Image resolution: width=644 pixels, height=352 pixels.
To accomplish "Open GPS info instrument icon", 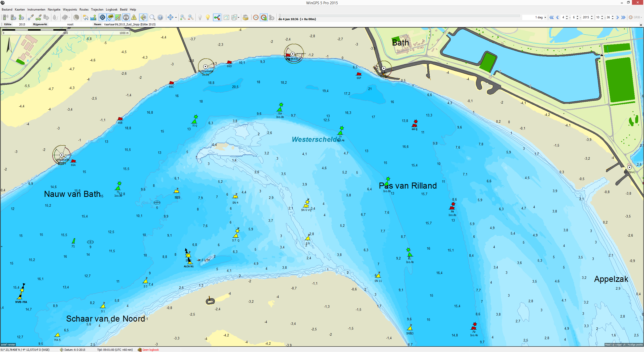I will click(14, 17).
